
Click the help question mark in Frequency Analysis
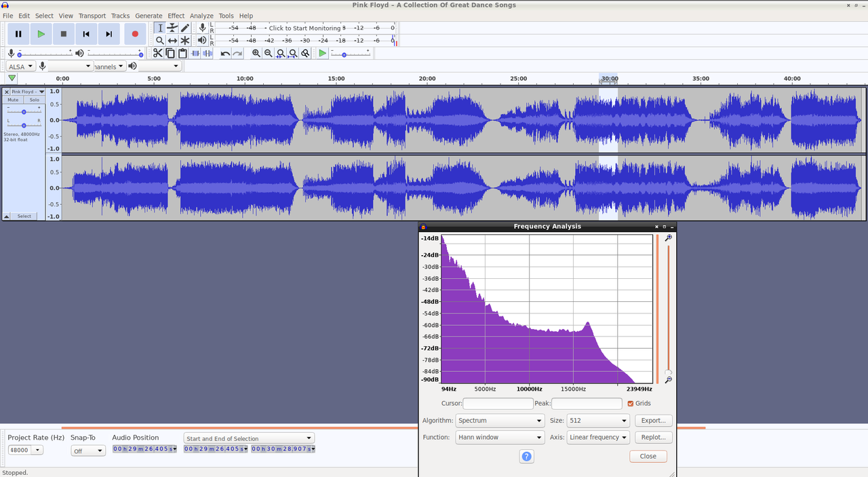[527, 457]
